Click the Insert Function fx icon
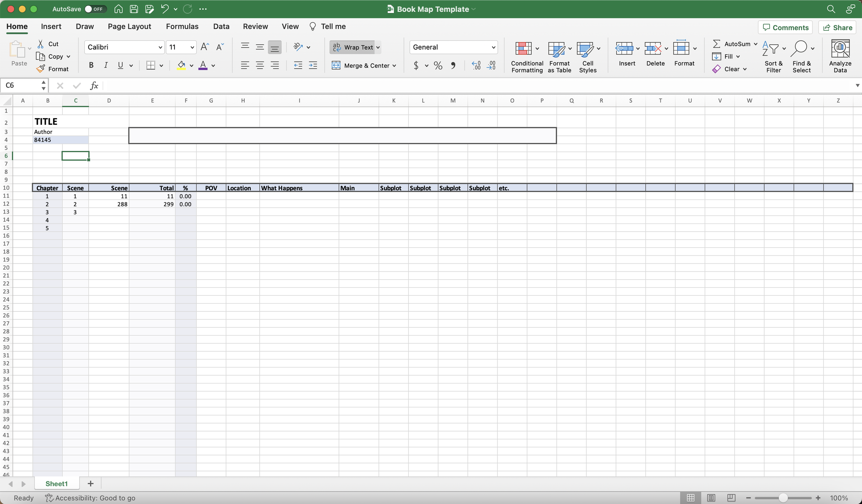The image size is (862, 504). point(94,85)
